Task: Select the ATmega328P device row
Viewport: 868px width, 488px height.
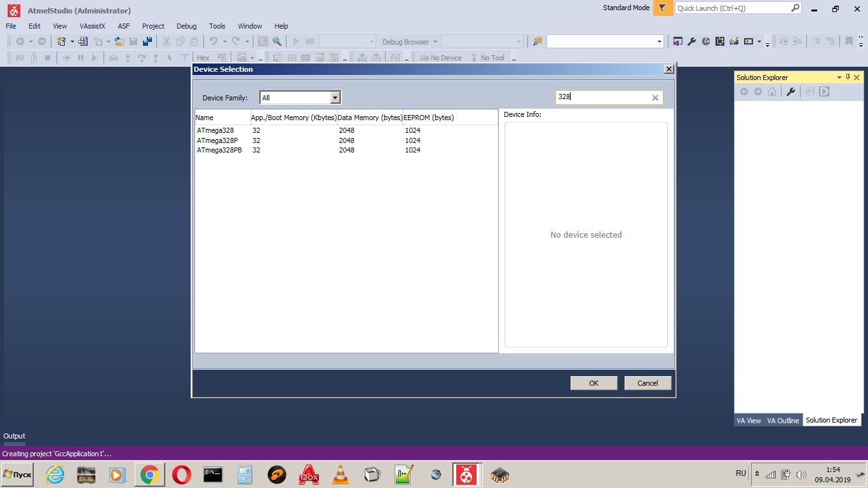Action: (x=346, y=140)
